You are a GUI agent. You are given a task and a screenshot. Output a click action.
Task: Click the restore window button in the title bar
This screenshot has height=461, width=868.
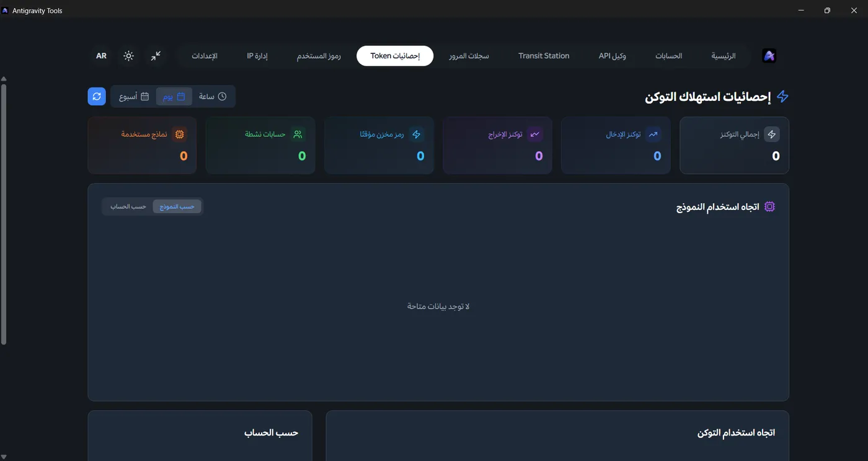point(827,11)
